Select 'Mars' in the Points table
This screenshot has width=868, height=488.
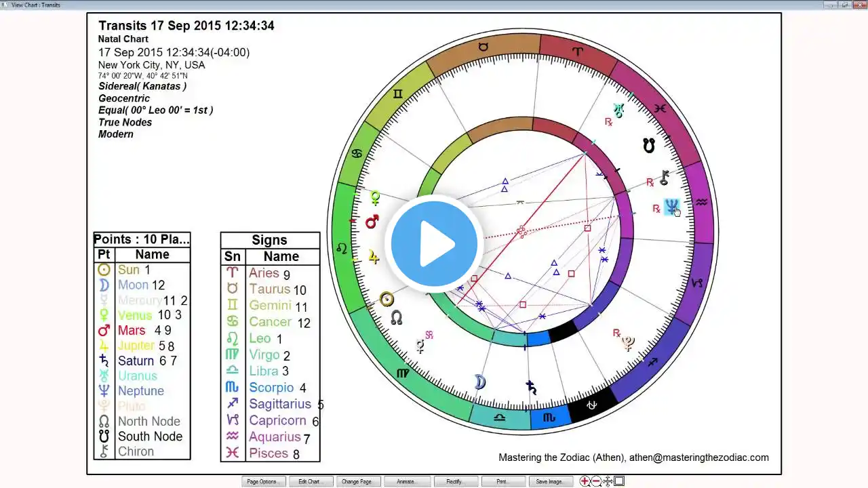[x=132, y=330]
